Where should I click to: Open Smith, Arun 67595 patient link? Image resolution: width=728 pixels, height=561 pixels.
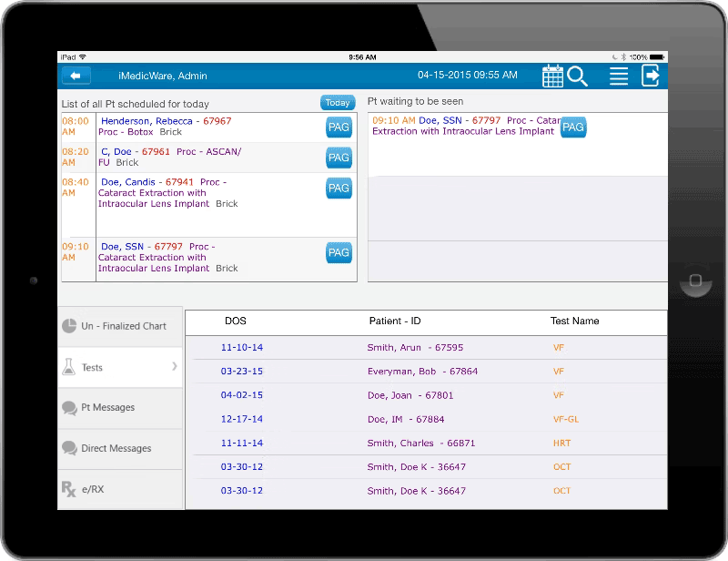pyautogui.click(x=415, y=348)
